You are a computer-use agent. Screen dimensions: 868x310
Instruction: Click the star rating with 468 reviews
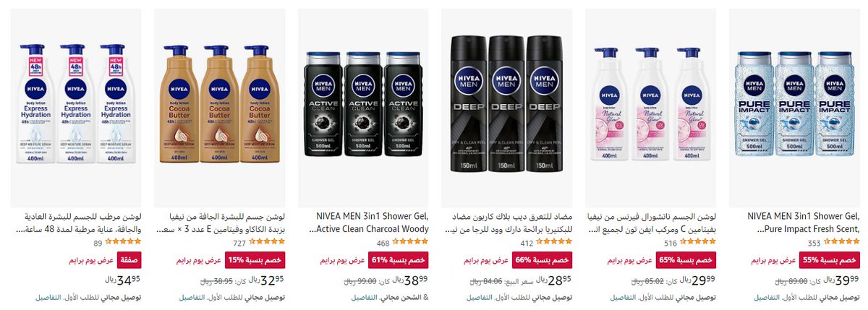[x=411, y=242]
